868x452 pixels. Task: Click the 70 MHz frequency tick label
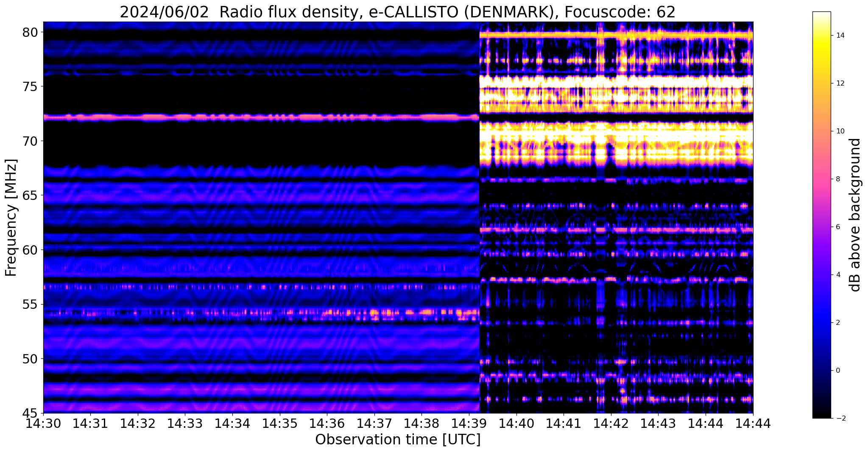[30, 141]
